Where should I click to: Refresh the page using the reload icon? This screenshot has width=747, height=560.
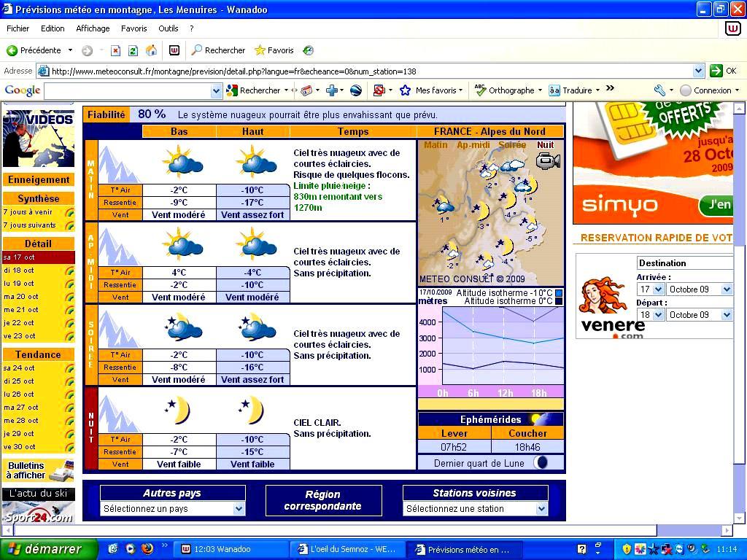tap(132, 50)
